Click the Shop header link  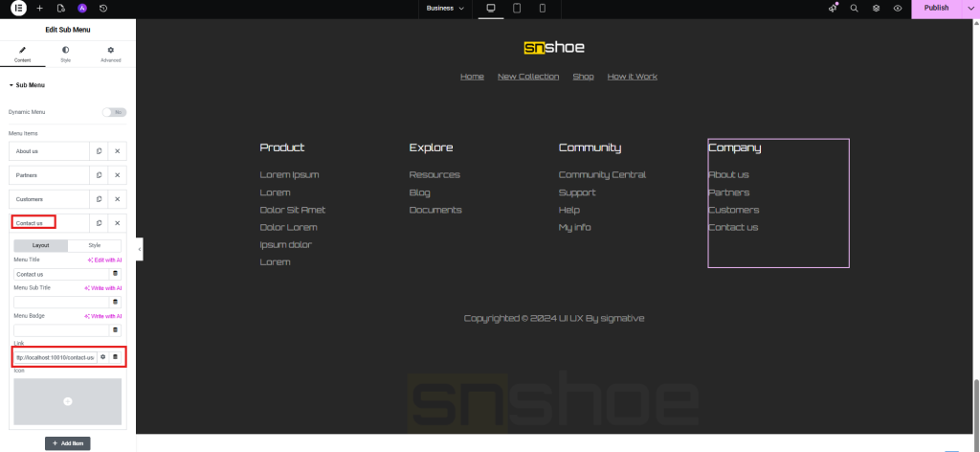583,77
